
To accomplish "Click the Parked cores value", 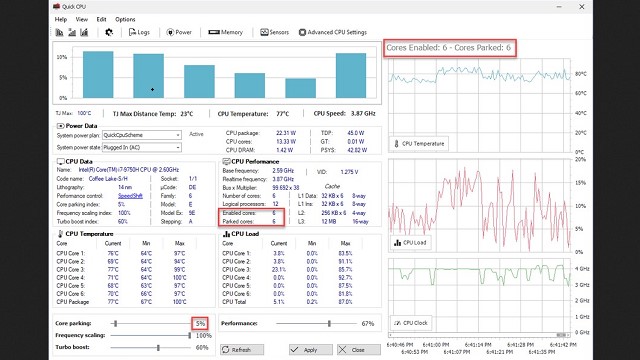I will click(x=274, y=222).
